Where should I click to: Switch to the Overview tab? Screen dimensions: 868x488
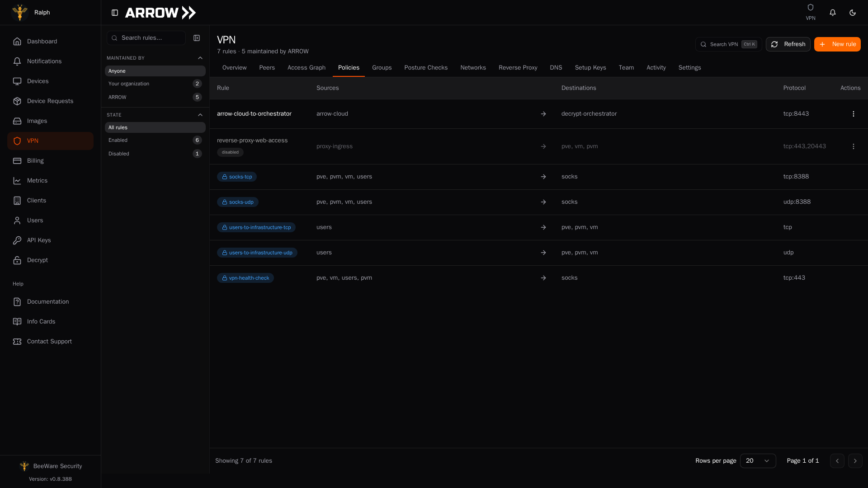[x=234, y=68]
